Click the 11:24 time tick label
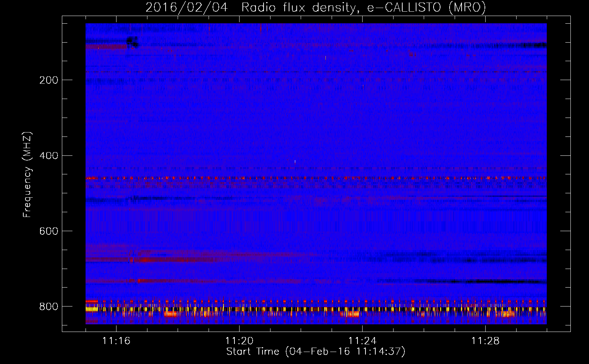The height and width of the screenshot is (364, 589). tap(362, 341)
